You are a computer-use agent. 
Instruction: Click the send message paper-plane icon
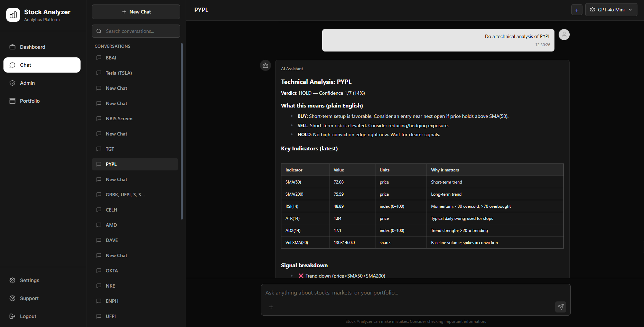[560, 307]
